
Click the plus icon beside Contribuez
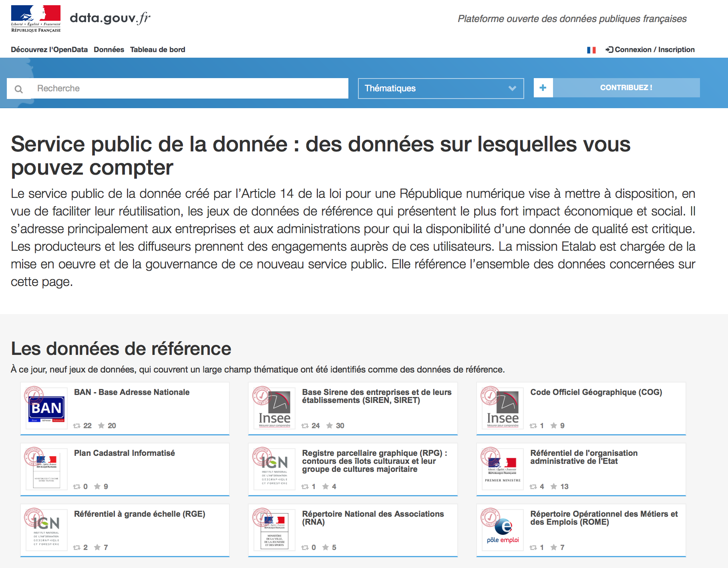[x=543, y=88]
